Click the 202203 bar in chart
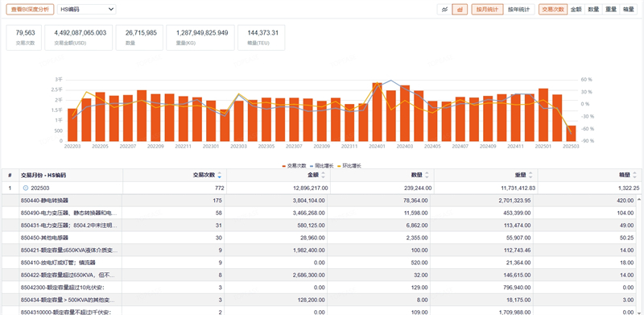The height and width of the screenshot is (315, 644). pyautogui.click(x=72, y=125)
